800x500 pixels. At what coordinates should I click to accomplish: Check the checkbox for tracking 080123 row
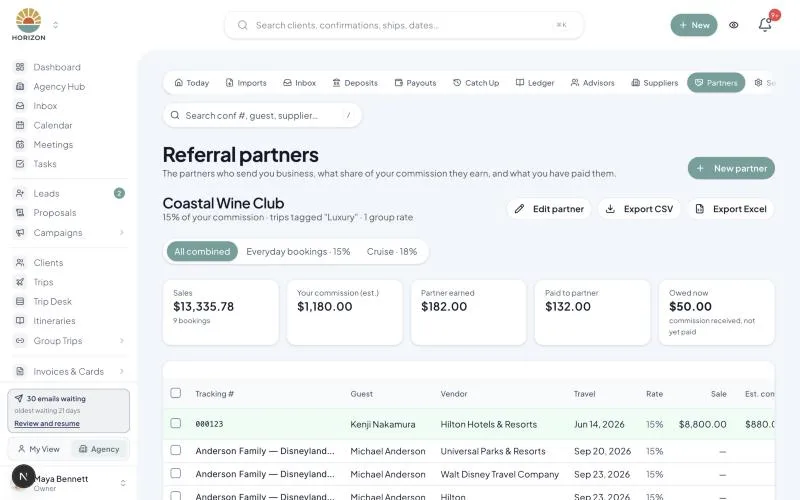coord(176,423)
